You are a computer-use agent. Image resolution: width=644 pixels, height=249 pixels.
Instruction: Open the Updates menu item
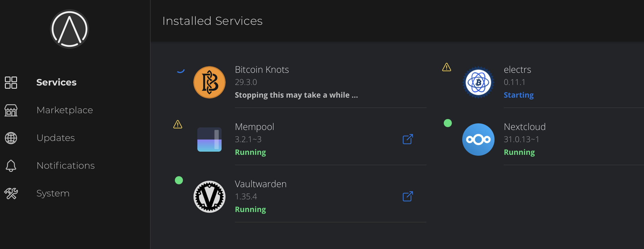click(x=56, y=138)
